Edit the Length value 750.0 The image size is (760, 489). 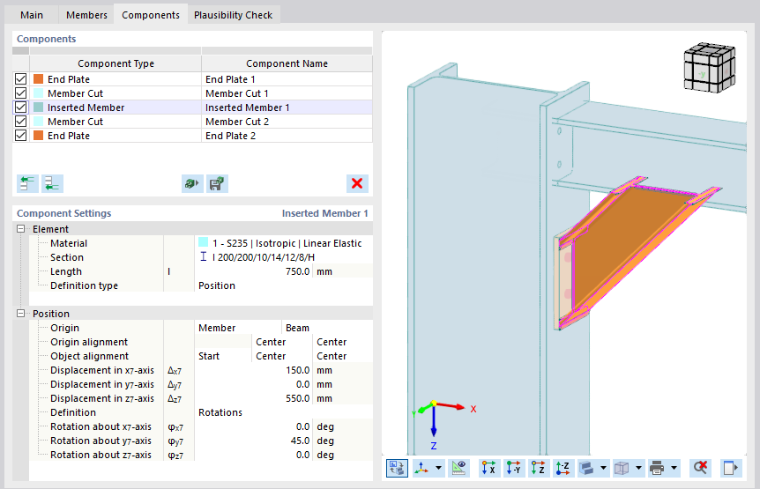click(x=253, y=271)
